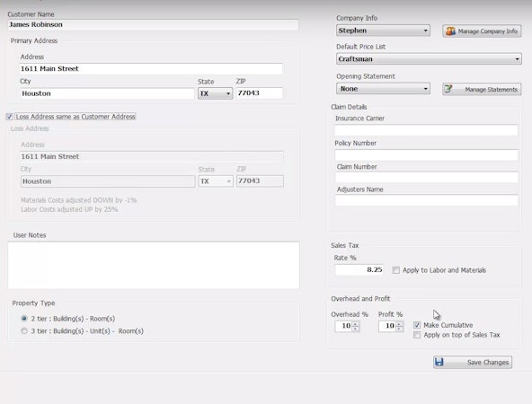The image size is (532, 404).
Task: Click the Manage Company Info people icon
Action: pos(450,31)
